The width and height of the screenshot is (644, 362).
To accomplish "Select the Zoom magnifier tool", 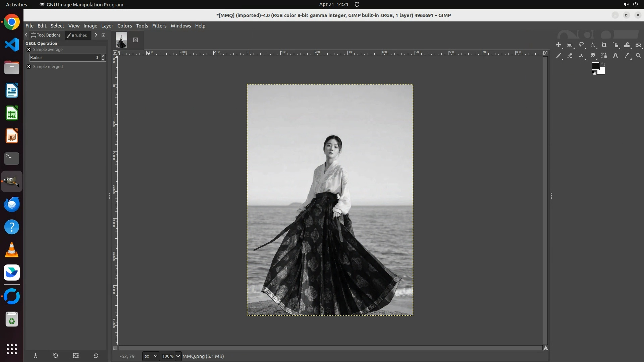I will 638,56.
